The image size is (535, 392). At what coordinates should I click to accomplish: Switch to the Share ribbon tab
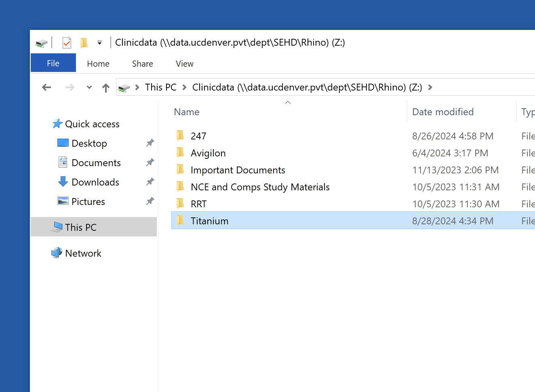click(x=142, y=64)
